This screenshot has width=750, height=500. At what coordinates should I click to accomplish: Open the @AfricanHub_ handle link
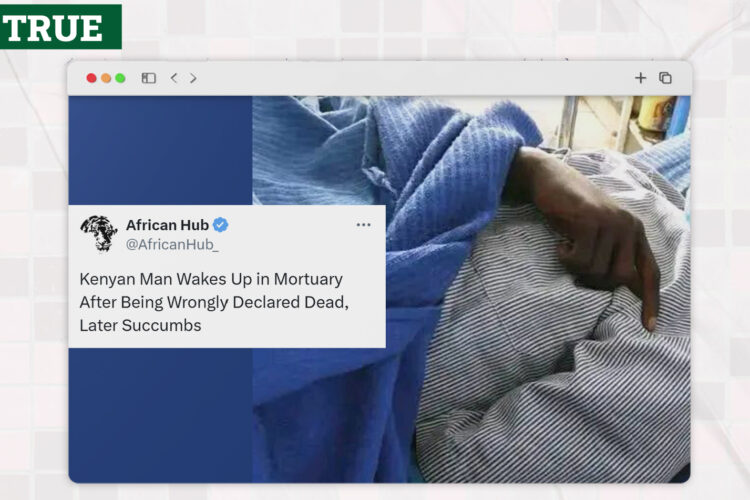tap(172, 244)
